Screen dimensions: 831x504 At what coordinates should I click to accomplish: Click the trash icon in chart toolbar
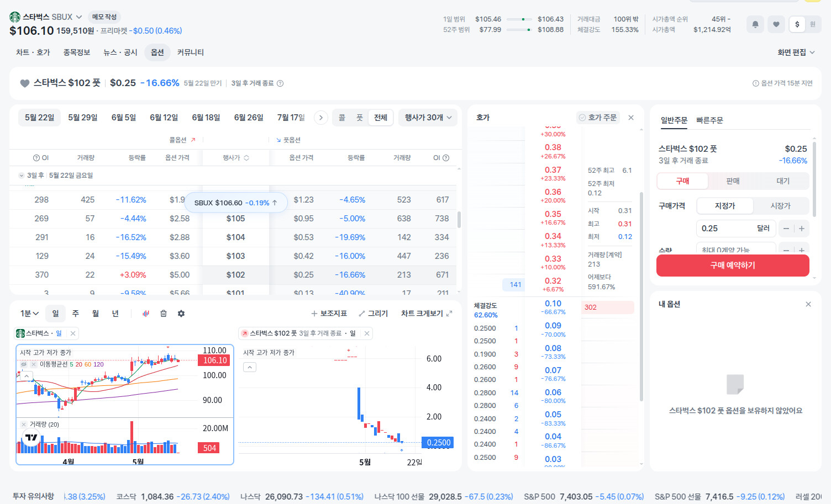[x=164, y=314]
